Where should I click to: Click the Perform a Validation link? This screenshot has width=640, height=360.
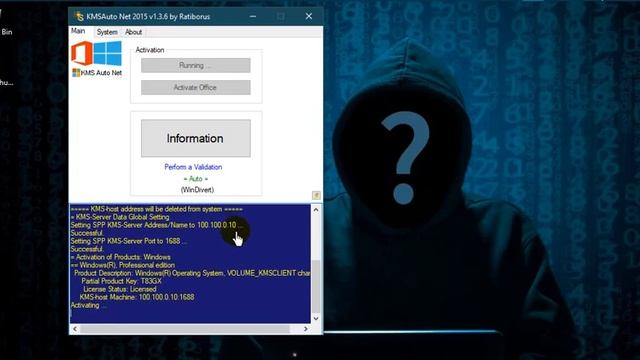tap(193, 167)
